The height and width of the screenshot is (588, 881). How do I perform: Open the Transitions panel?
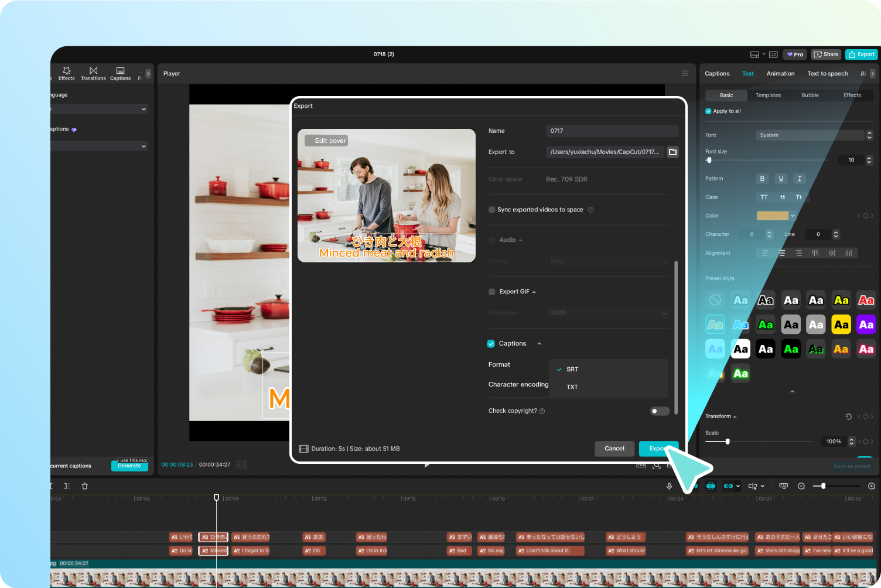93,73
